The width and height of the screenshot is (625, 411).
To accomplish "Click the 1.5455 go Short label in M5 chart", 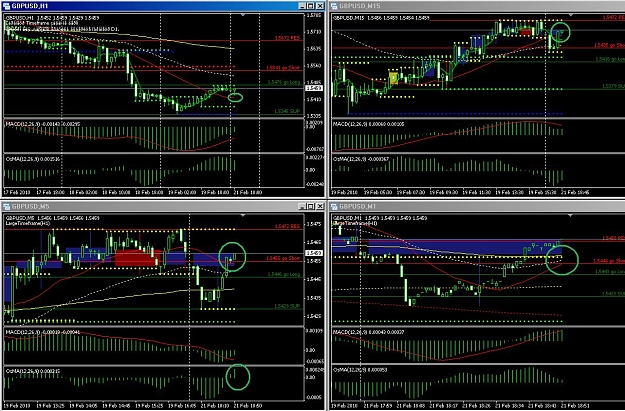I will click(x=283, y=258).
